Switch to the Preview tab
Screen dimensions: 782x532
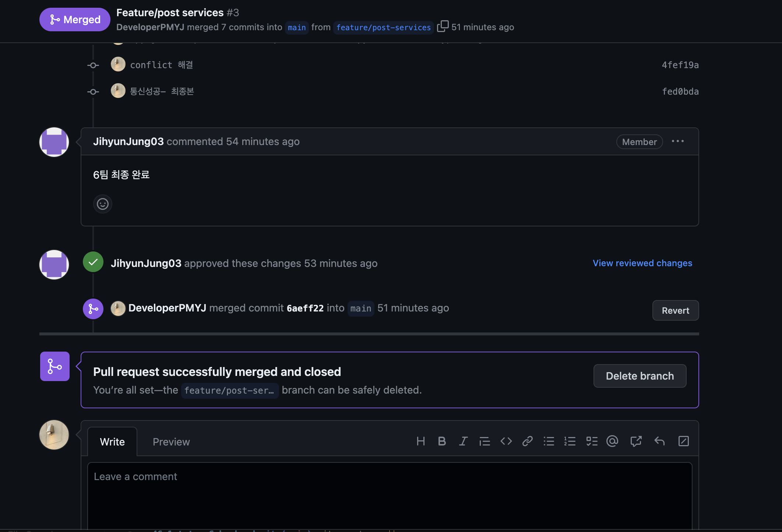(171, 442)
